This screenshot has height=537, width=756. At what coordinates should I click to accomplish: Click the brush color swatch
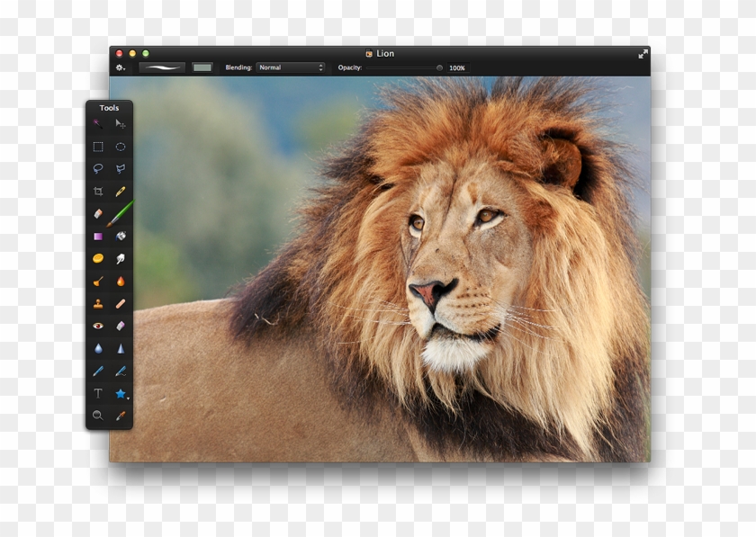point(202,67)
